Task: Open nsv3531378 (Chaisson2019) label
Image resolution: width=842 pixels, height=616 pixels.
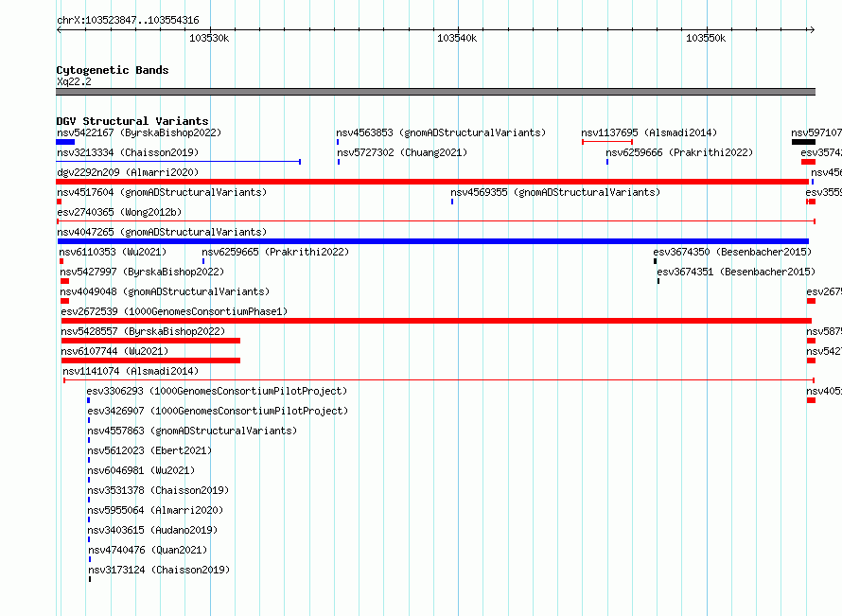Action: (158, 490)
